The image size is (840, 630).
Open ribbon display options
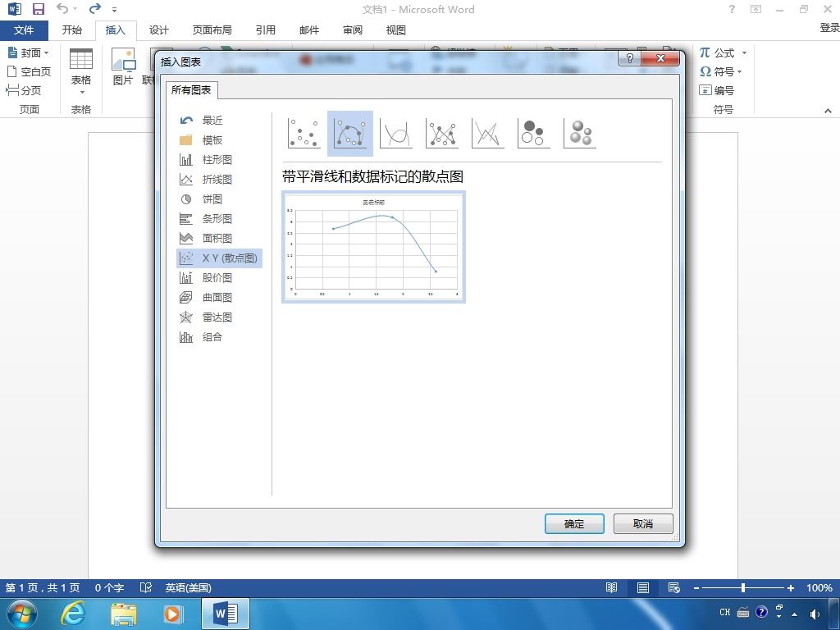point(756,9)
